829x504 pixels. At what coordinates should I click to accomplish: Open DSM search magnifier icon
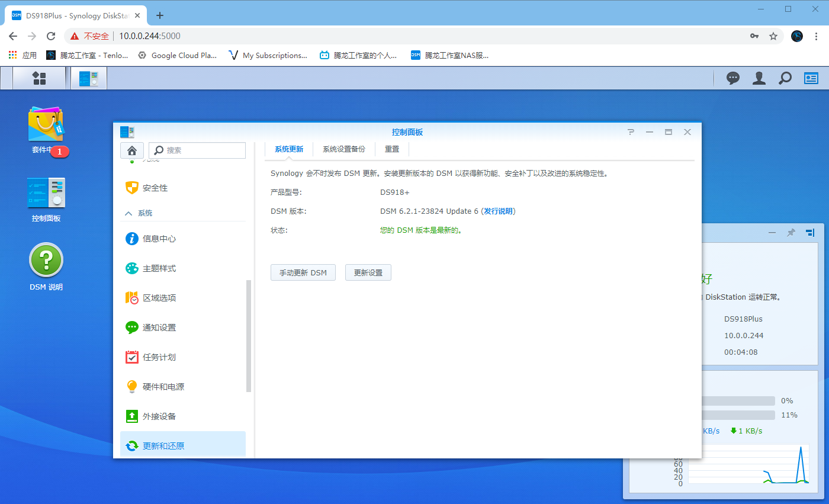(785, 78)
